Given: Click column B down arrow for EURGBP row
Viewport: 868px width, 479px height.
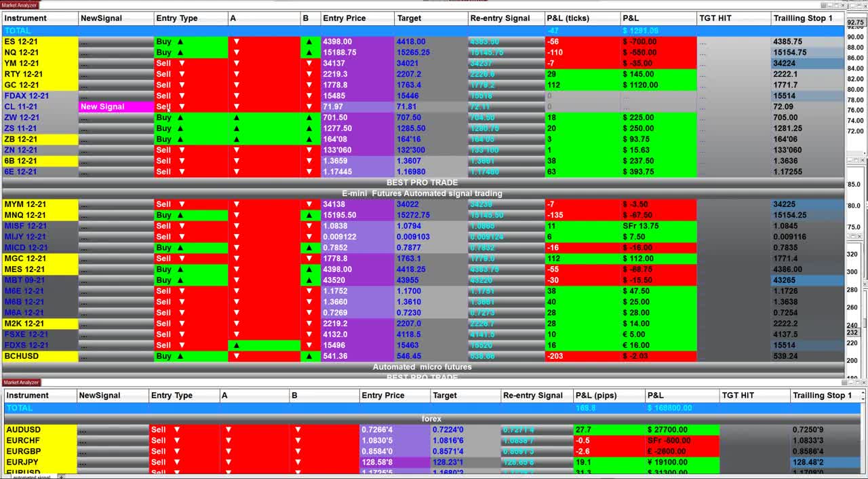Looking at the screenshot, I should [298, 451].
